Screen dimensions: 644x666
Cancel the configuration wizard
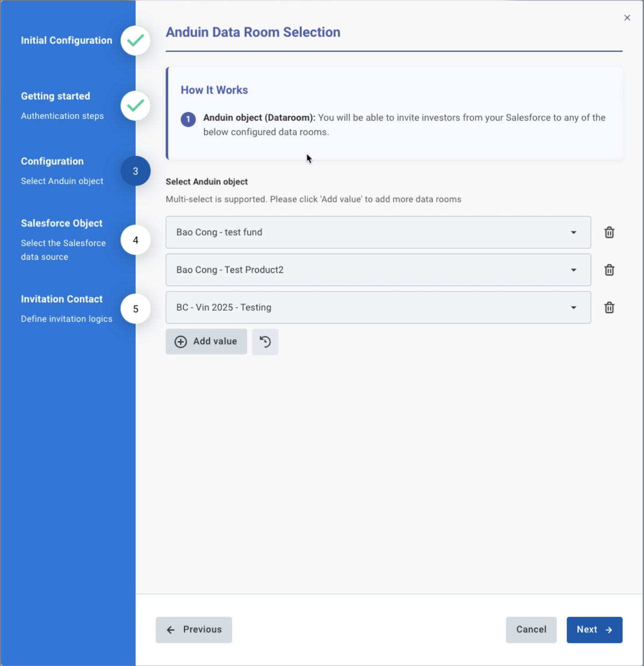pos(531,630)
